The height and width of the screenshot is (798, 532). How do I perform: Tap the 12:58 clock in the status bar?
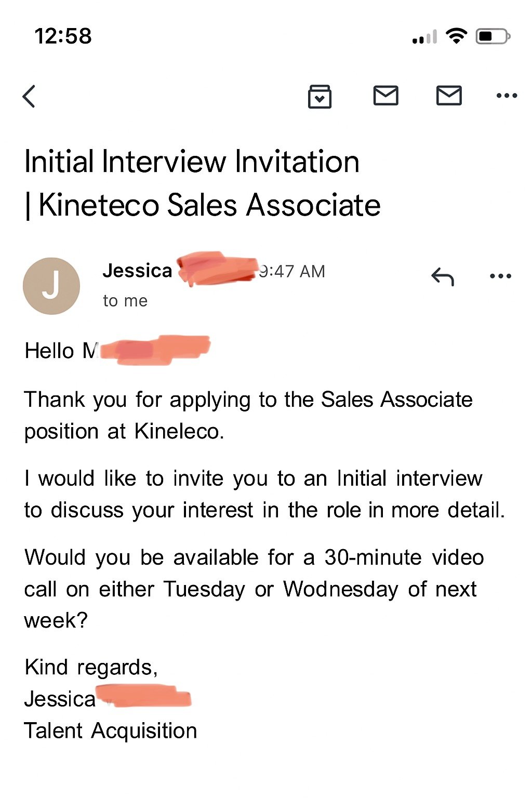pos(63,36)
